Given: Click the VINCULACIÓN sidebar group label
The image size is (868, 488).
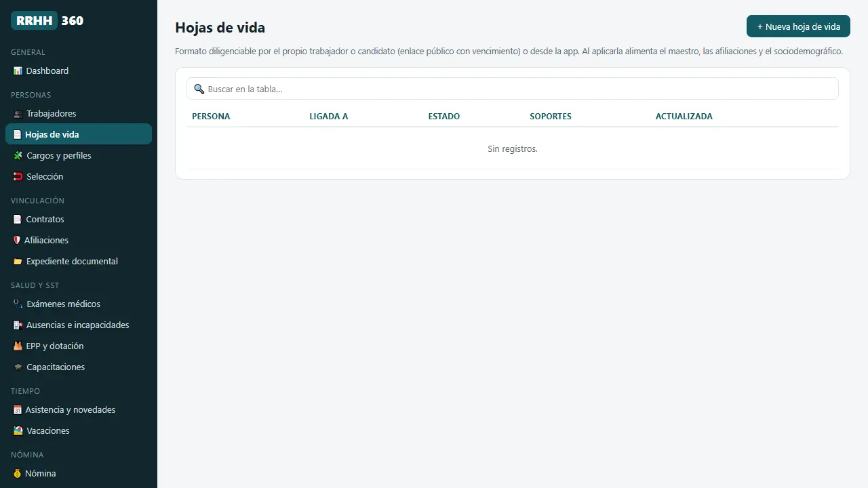Looking at the screenshot, I should pos(38,201).
